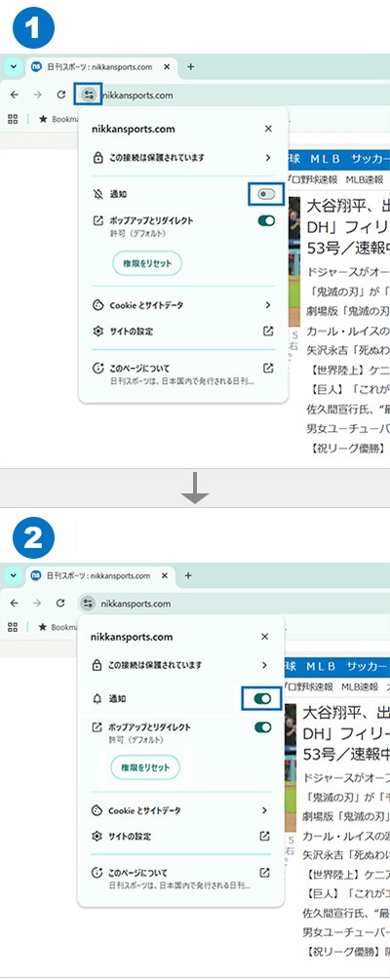Select 日刊スポーツ tab in step 1
Screen dimensions: 390x980
pos(100,67)
